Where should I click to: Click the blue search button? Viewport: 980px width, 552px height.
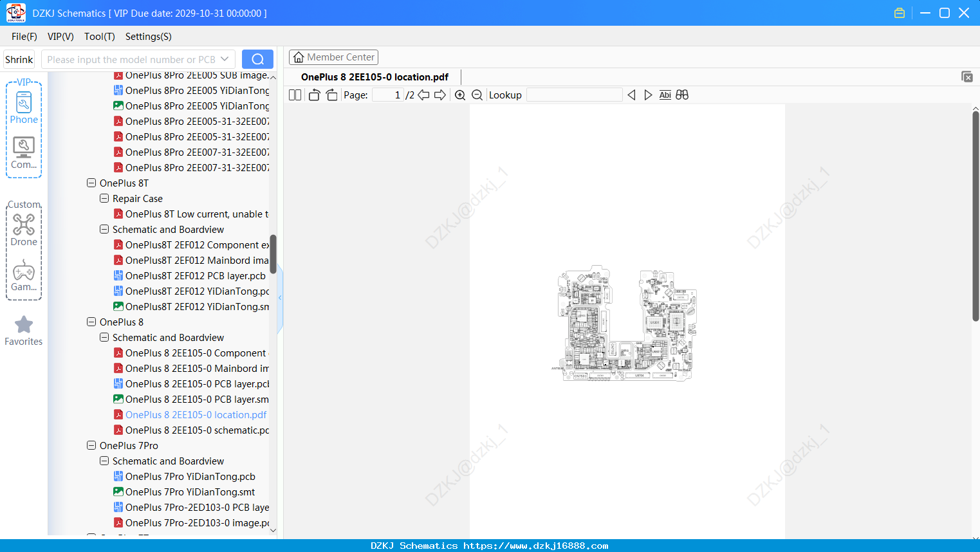(x=257, y=59)
